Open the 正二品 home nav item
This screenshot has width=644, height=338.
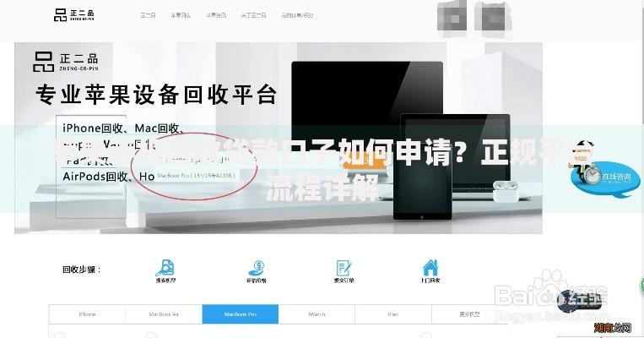coord(148,15)
